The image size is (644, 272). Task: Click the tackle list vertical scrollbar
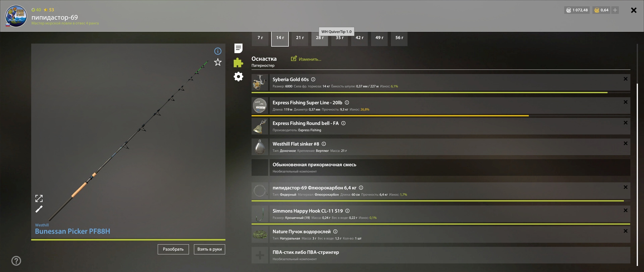coord(637,174)
